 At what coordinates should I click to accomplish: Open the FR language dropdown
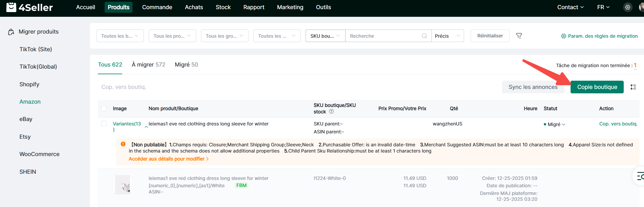point(603,7)
